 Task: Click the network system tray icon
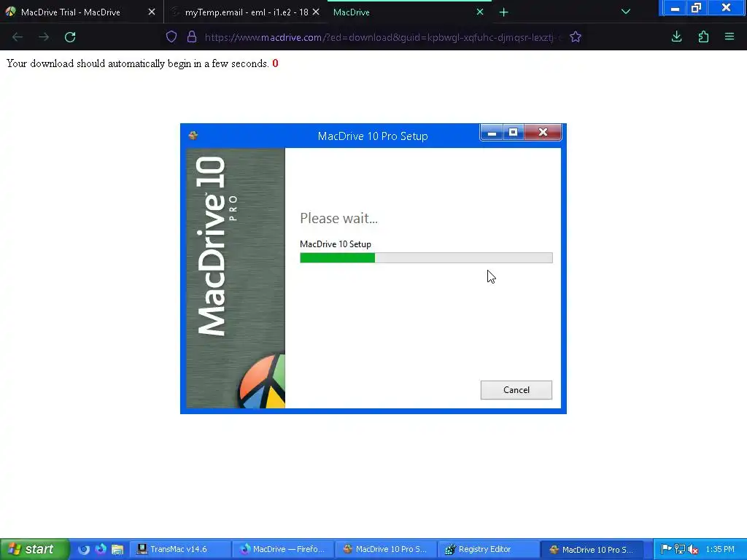pos(680,550)
